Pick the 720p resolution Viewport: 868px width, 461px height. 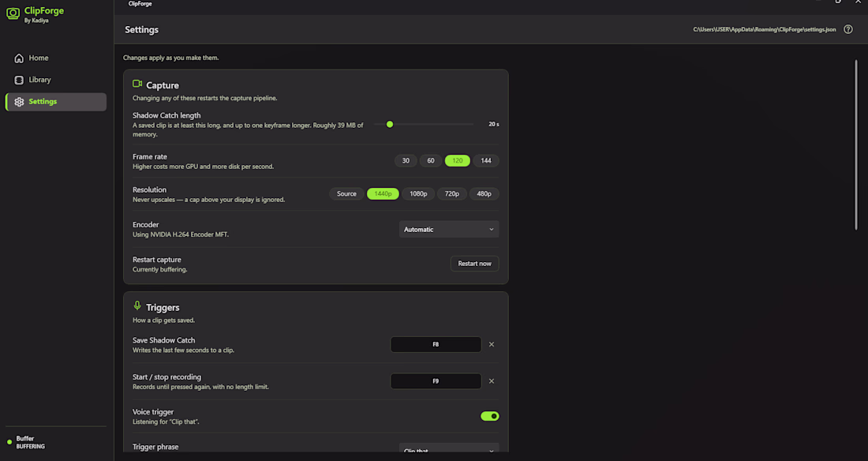coord(452,194)
